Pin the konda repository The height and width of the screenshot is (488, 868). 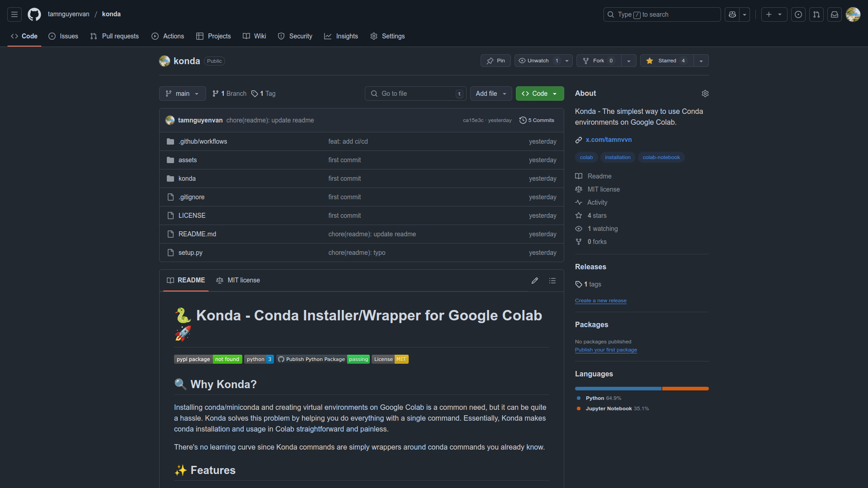tap(495, 61)
